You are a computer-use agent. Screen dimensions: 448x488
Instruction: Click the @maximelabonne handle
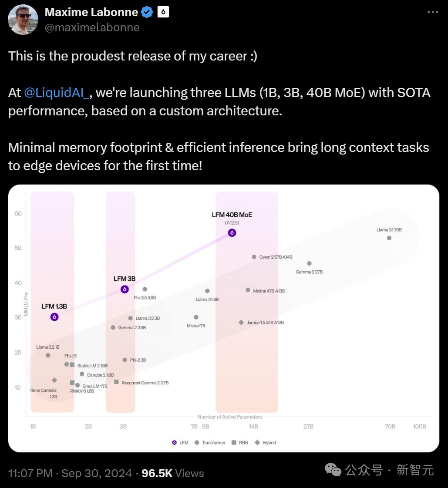92,27
